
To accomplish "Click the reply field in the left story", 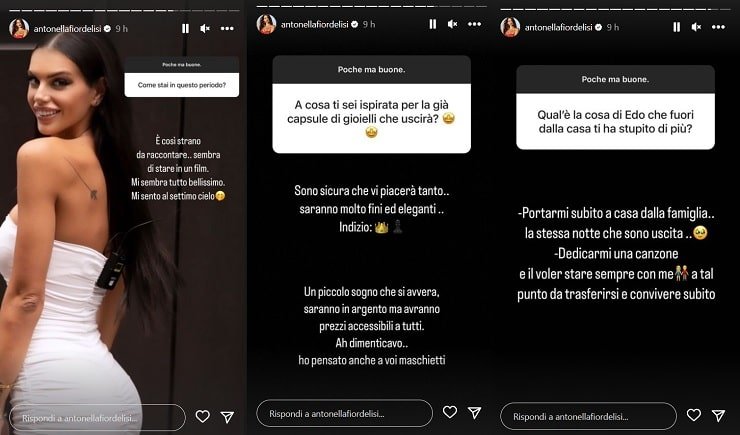I will pyautogui.click(x=97, y=418).
